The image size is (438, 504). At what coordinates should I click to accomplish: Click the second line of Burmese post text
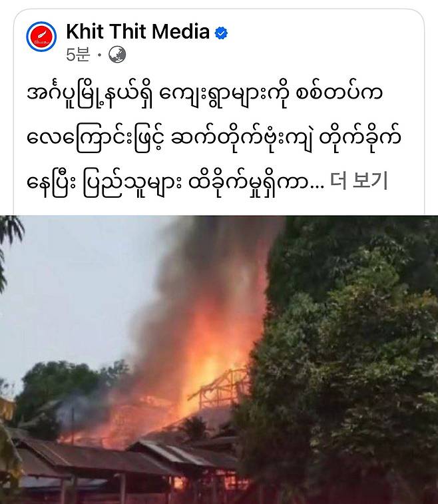(214, 139)
